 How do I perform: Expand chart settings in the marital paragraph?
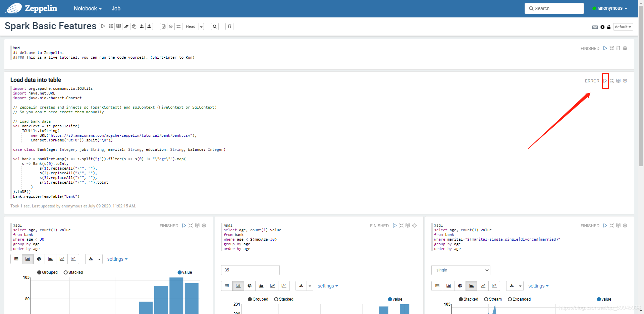coord(538,286)
